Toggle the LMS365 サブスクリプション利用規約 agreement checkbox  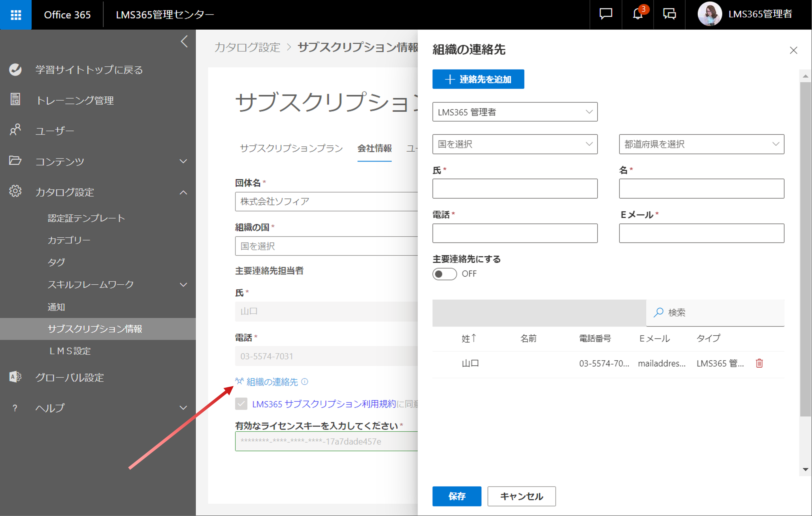[x=241, y=404]
